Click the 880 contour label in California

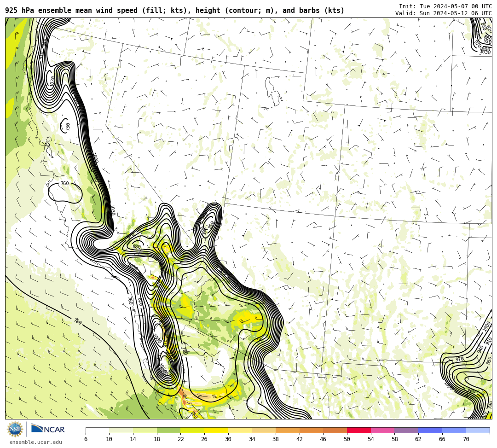[x=137, y=246]
